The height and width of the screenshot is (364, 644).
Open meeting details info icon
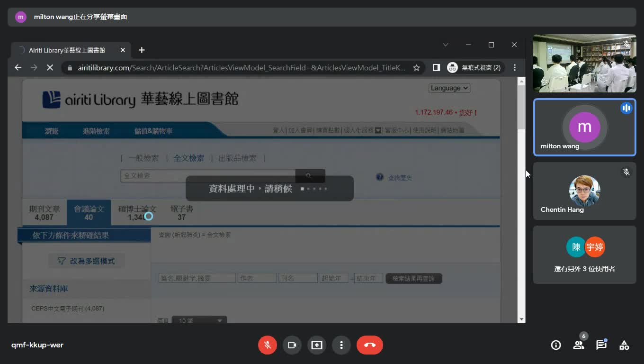[556, 345]
